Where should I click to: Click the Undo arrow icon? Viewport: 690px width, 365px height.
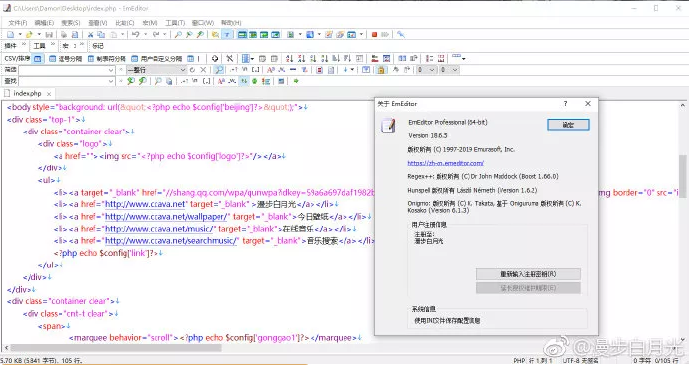point(136,34)
